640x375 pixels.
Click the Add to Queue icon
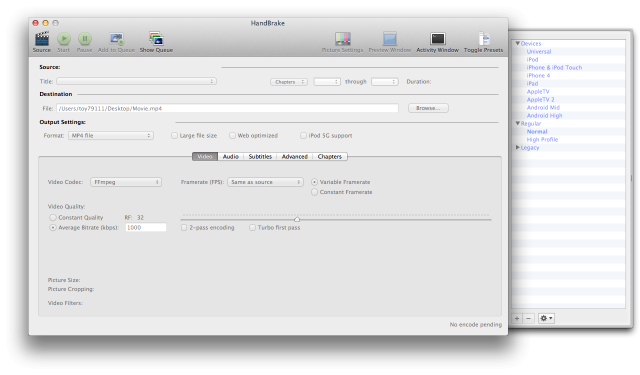pos(116,39)
